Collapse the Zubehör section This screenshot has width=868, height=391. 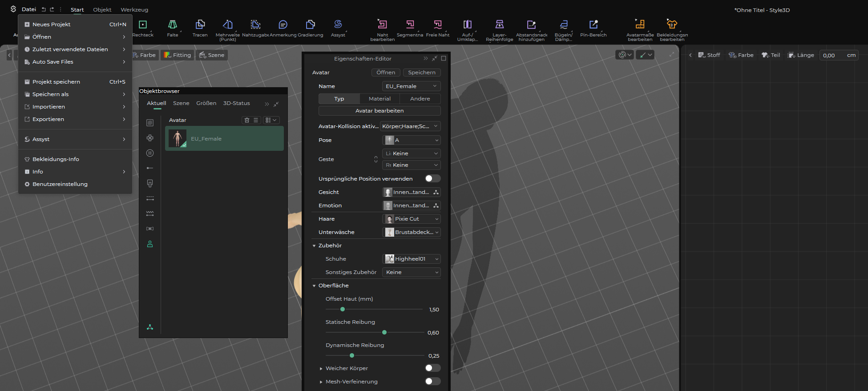(314, 246)
